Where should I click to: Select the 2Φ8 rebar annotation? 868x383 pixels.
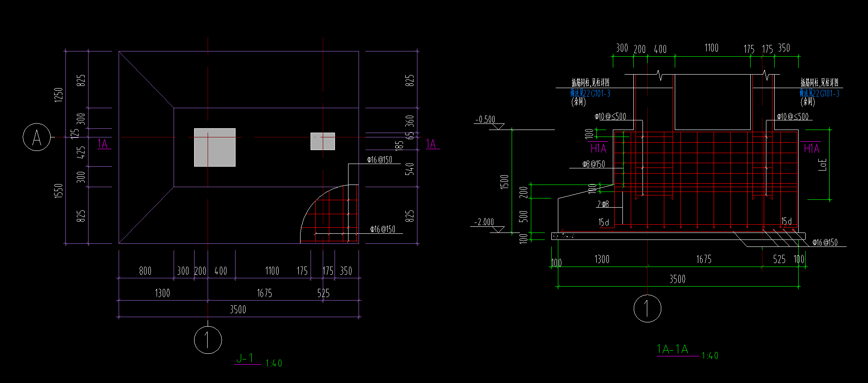pyautogui.click(x=603, y=204)
